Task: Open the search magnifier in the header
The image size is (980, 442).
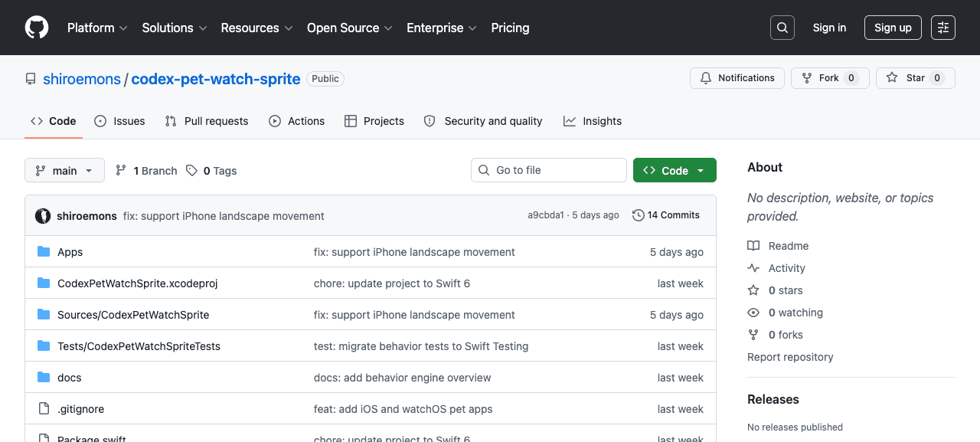Action: pos(782,28)
